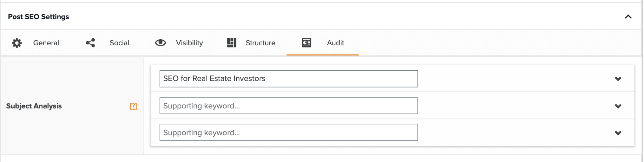Collapse the Post SEO Settings panel chevron
644x162 pixels.
coord(628,17)
